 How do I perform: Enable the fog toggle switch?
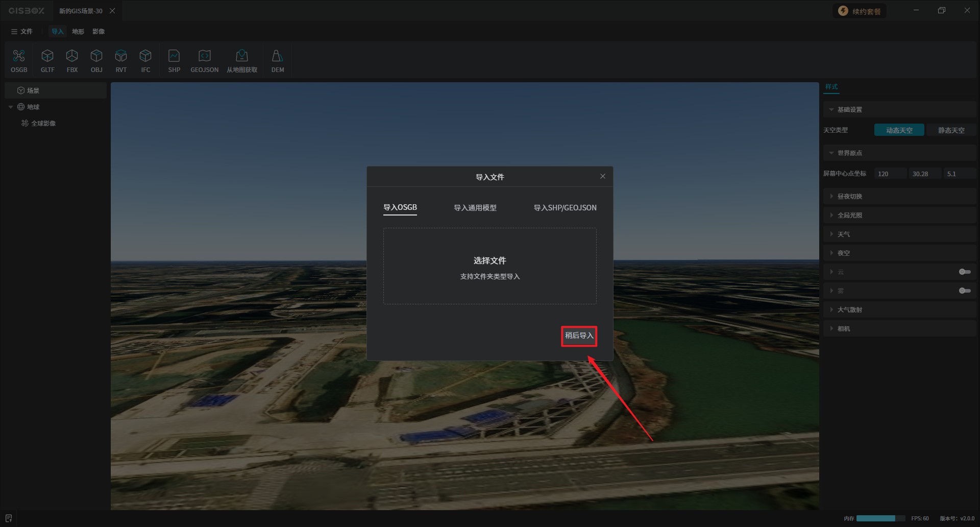click(964, 291)
